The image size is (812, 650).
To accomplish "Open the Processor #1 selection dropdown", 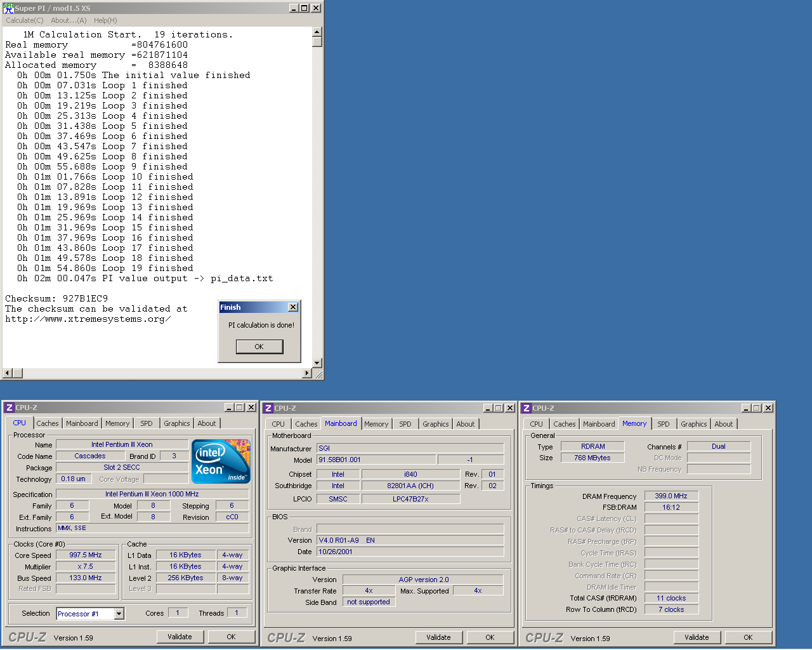I will [119, 614].
